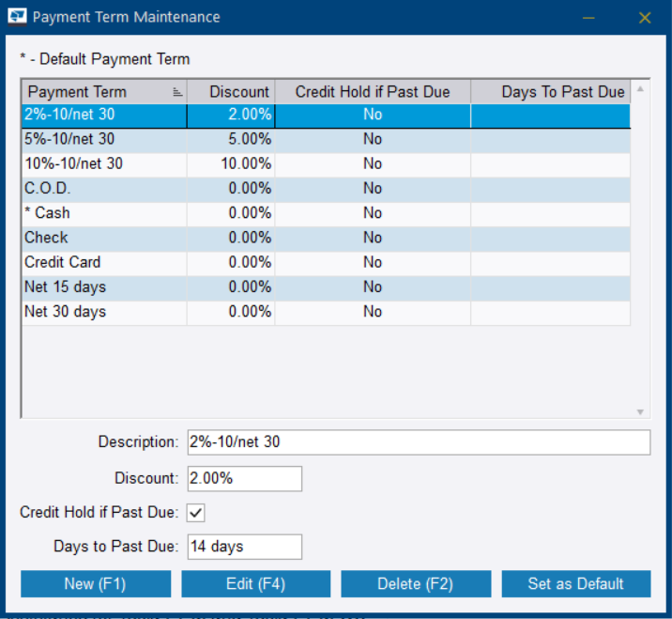Select the C.O.D. payment term row
The image size is (672, 619).
pos(103,189)
